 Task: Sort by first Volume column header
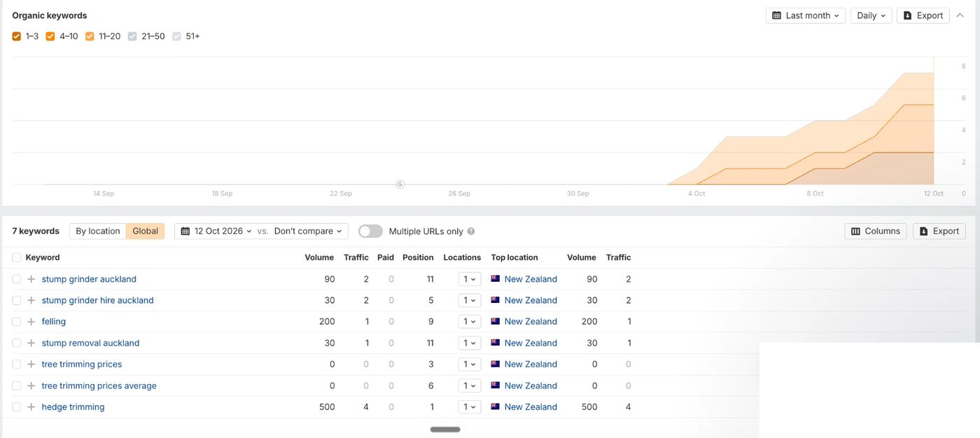point(319,257)
